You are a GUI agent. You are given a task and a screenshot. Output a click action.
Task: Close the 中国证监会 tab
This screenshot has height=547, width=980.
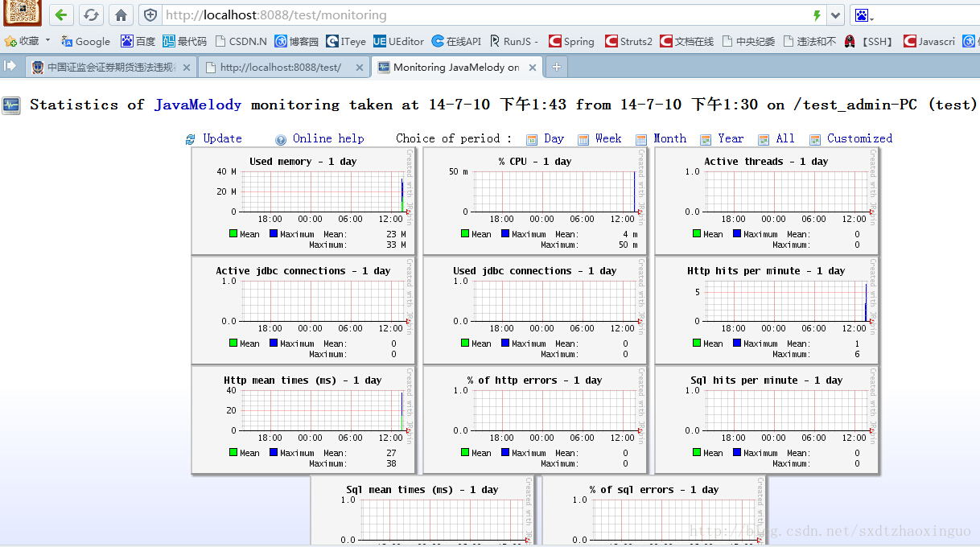187,68
